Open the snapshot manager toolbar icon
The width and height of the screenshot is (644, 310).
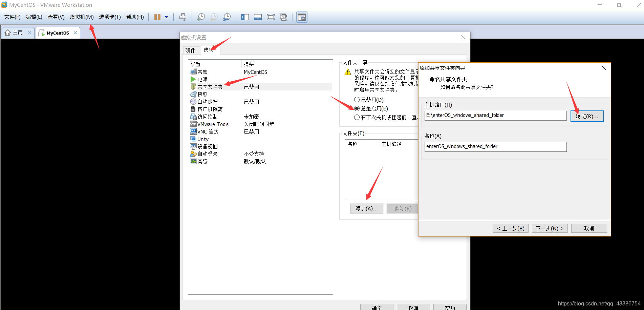[227, 17]
